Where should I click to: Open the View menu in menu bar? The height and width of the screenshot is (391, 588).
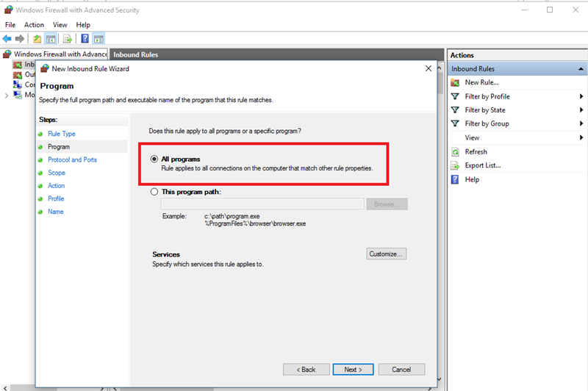coord(60,25)
